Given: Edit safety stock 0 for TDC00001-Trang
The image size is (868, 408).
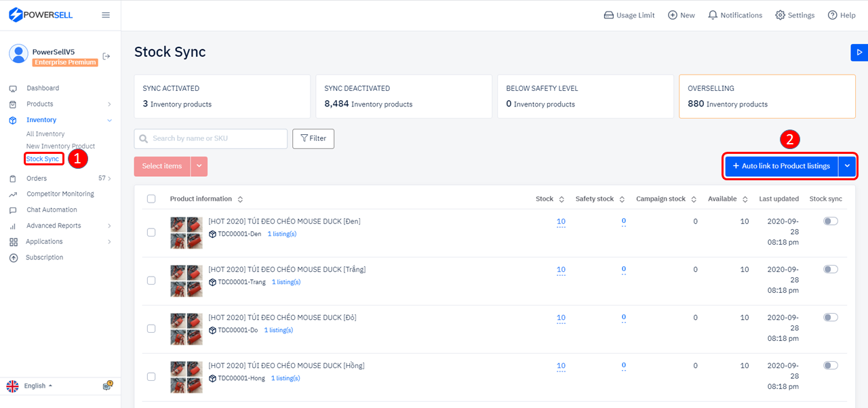Looking at the screenshot, I should click(624, 269).
